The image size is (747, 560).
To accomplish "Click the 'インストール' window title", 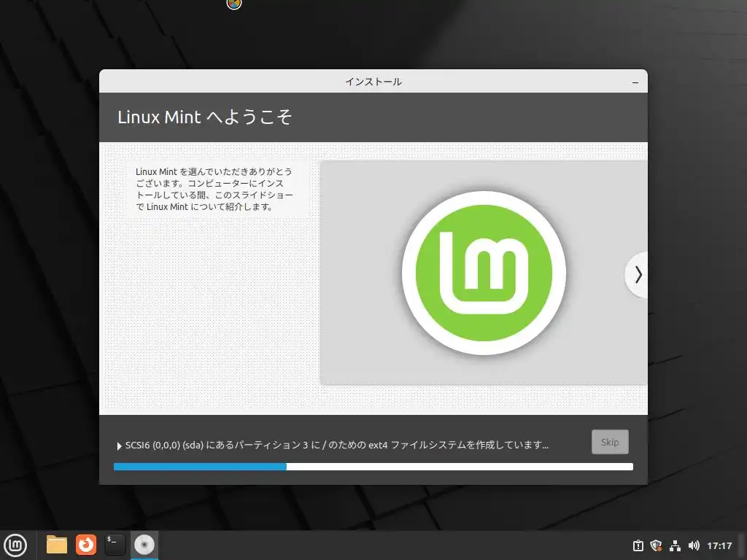I will point(373,82).
